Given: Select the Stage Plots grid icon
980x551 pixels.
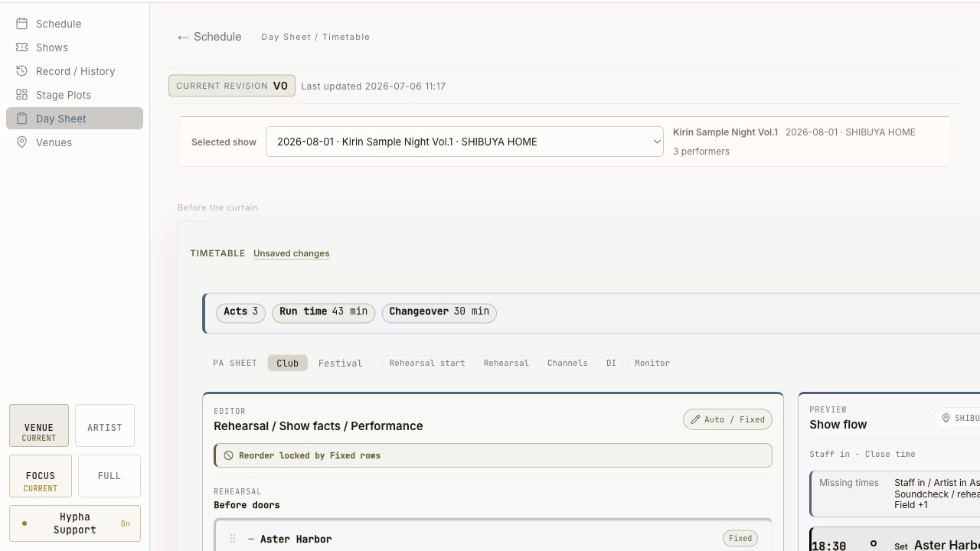Looking at the screenshot, I should 22,95.
